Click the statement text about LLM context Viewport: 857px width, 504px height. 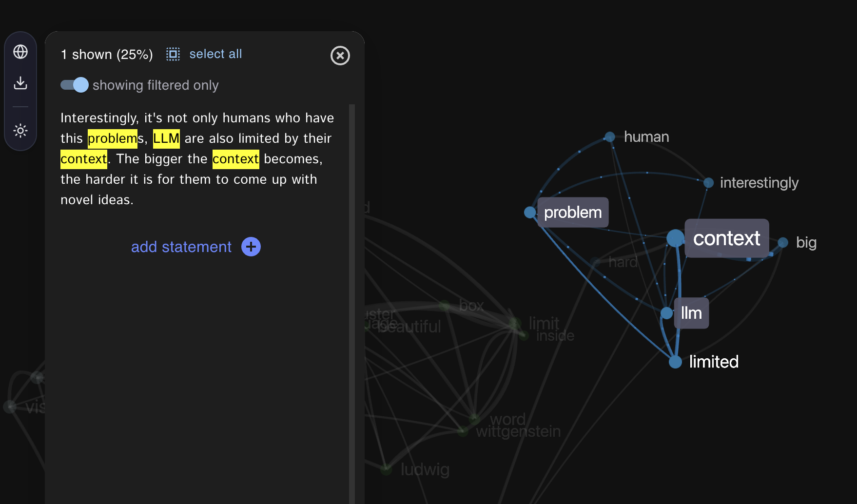click(x=197, y=159)
